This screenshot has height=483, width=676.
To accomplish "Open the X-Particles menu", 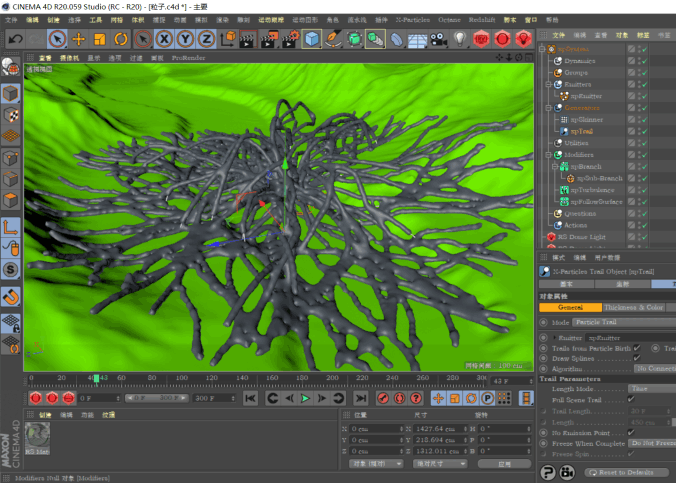I will pyautogui.click(x=413, y=20).
